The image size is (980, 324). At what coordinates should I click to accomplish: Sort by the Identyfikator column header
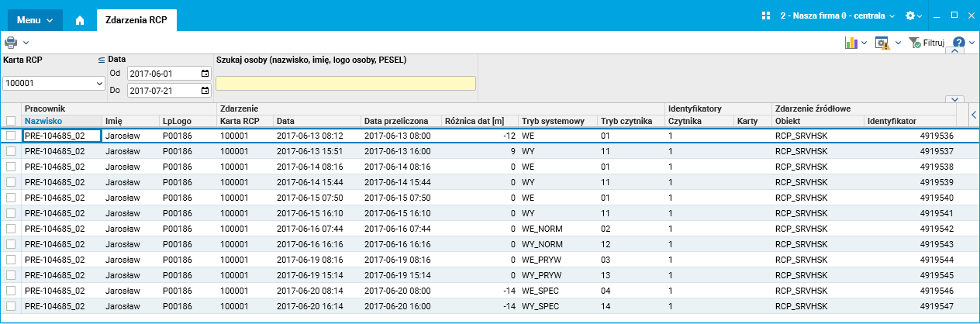[910, 121]
